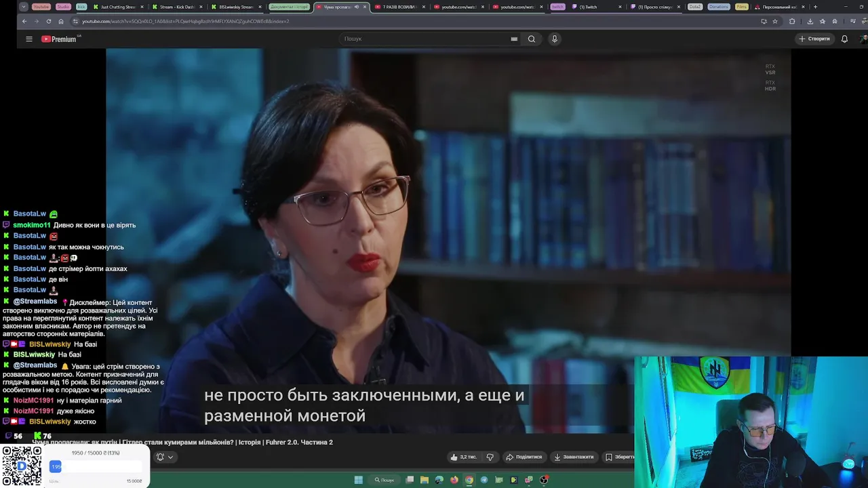Open YouTube notifications bell
Viewport: 868px width, 488px height.
point(844,39)
